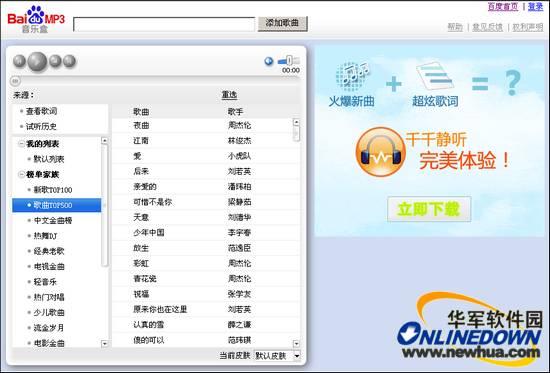Adjust the volume slider handle
The width and height of the screenshot is (550, 373).
tap(289, 60)
